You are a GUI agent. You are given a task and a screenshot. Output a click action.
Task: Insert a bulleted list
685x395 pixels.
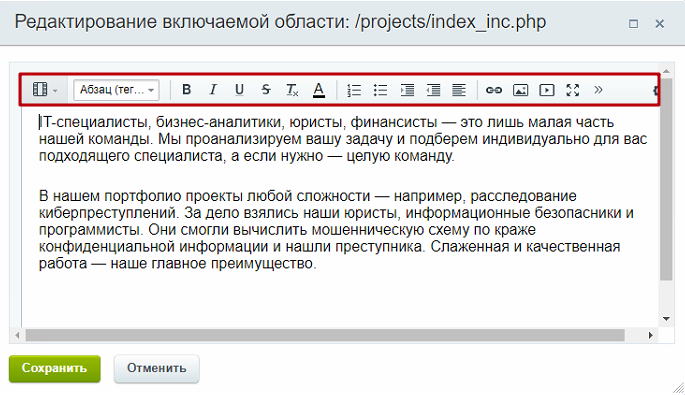click(x=380, y=90)
